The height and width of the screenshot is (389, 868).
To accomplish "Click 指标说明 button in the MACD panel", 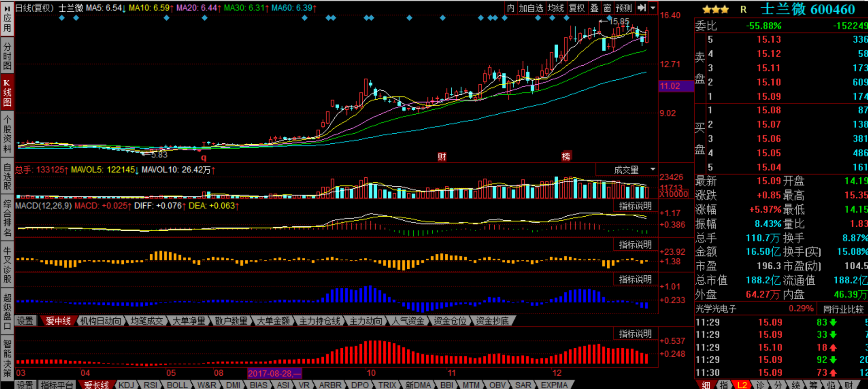I will coord(635,206).
